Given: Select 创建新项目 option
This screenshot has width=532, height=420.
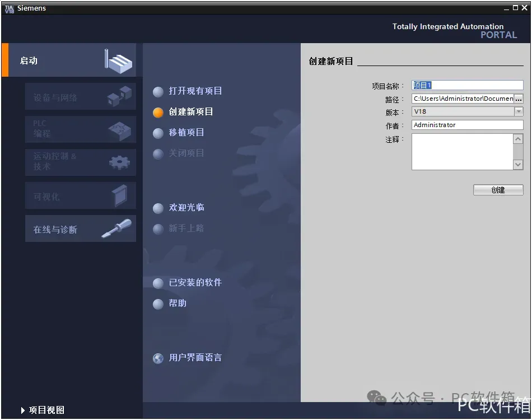Looking at the screenshot, I should [191, 111].
